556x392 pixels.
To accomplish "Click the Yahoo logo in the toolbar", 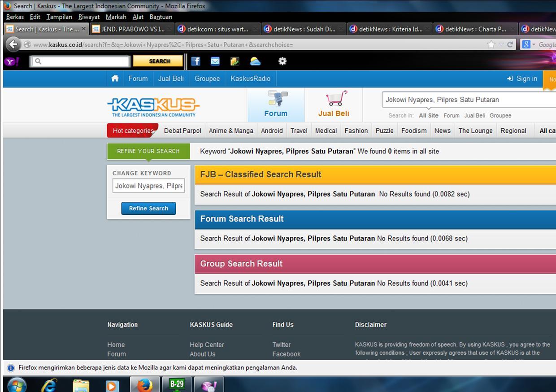I will (x=12, y=61).
